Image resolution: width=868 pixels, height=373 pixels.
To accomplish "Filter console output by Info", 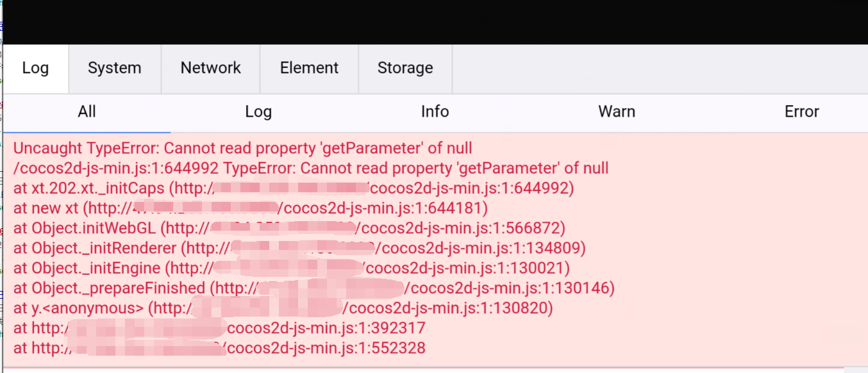I will pyautogui.click(x=435, y=112).
